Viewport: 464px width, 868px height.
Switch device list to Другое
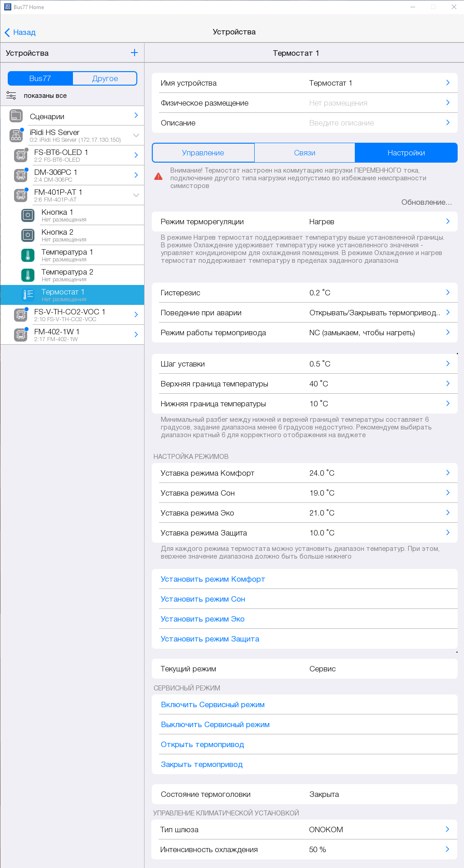pos(105,78)
